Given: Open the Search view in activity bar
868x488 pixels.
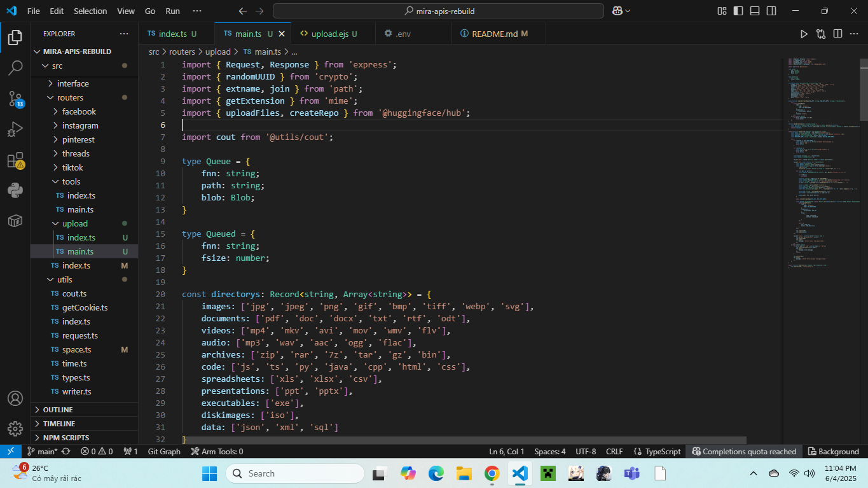Looking at the screenshot, I should (15, 68).
